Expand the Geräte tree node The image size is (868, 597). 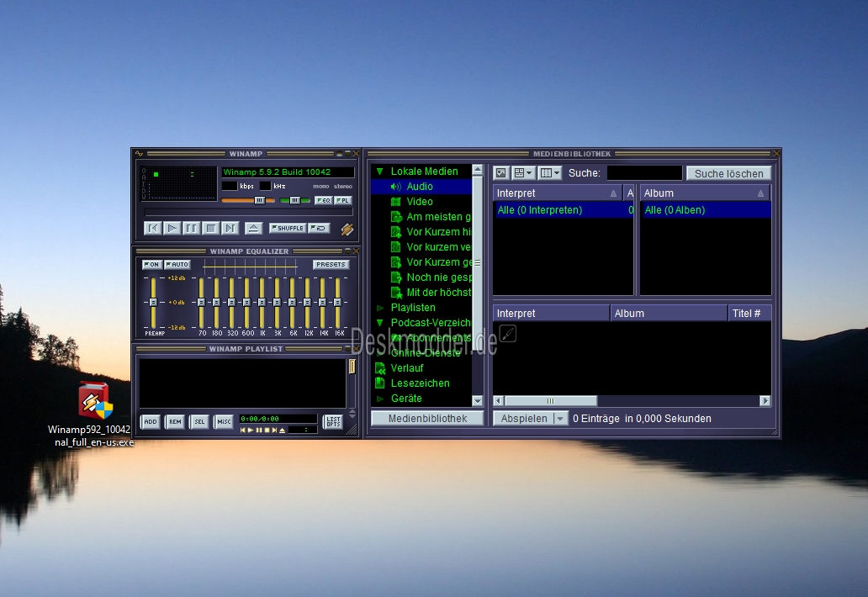tap(380, 399)
